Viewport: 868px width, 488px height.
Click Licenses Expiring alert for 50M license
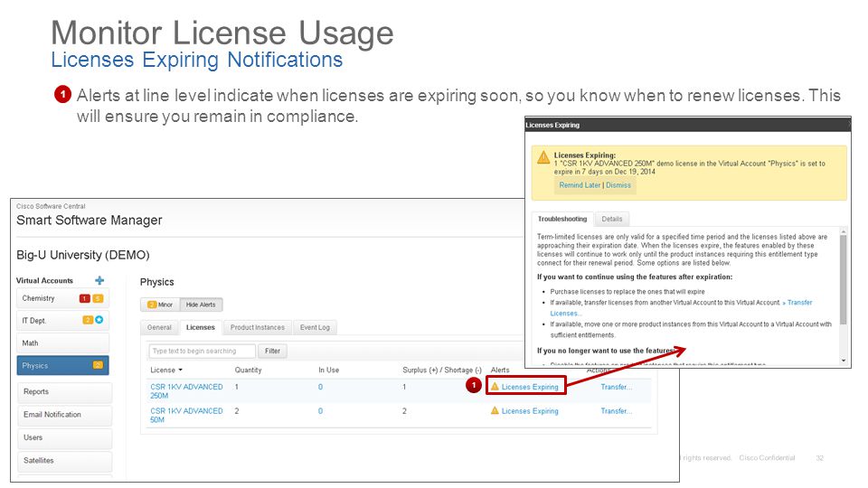point(530,411)
